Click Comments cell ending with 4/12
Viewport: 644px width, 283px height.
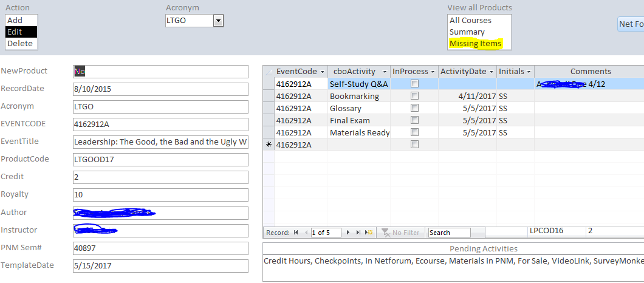pyautogui.click(x=589, y=84)
